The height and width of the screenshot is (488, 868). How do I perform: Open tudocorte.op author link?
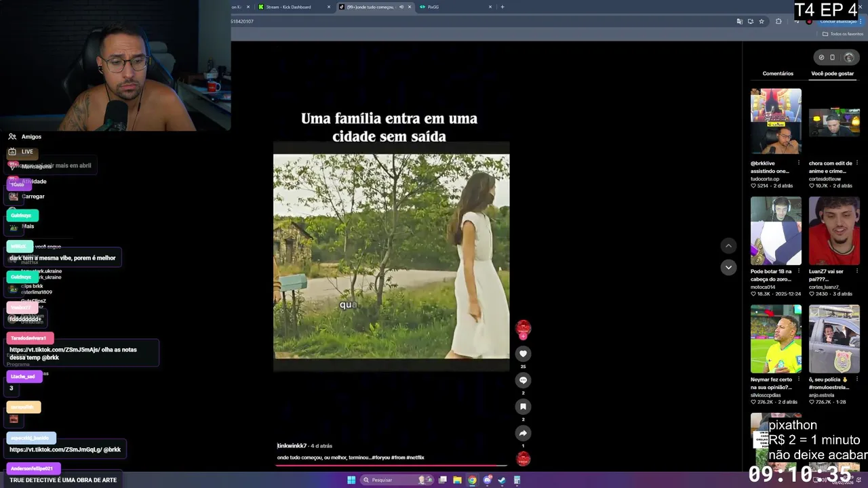click(x=765, y=179)
